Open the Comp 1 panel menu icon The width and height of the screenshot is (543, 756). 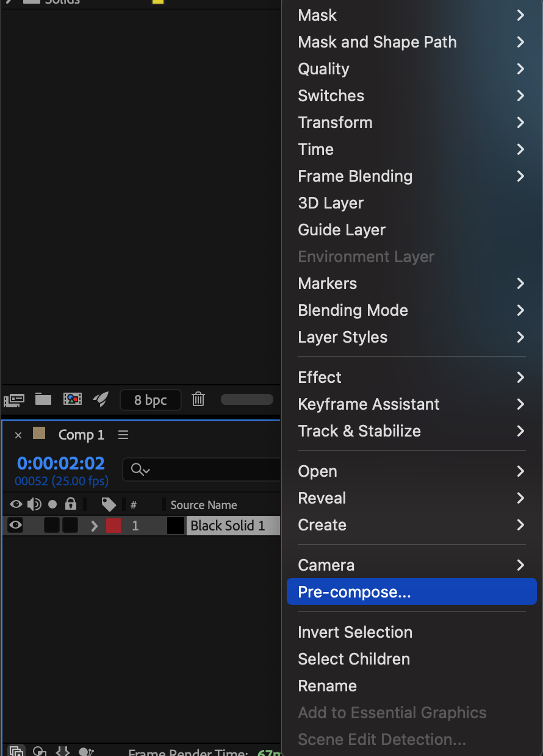(x=123, y=435)
